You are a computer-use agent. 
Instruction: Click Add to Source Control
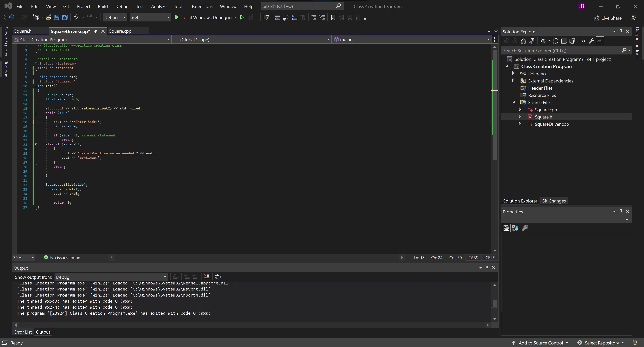point(540,343)
